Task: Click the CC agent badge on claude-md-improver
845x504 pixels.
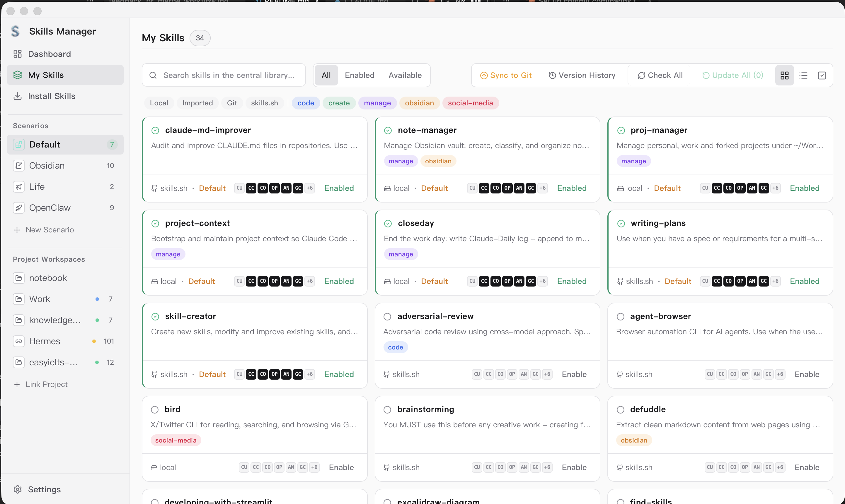Action: 251,188
